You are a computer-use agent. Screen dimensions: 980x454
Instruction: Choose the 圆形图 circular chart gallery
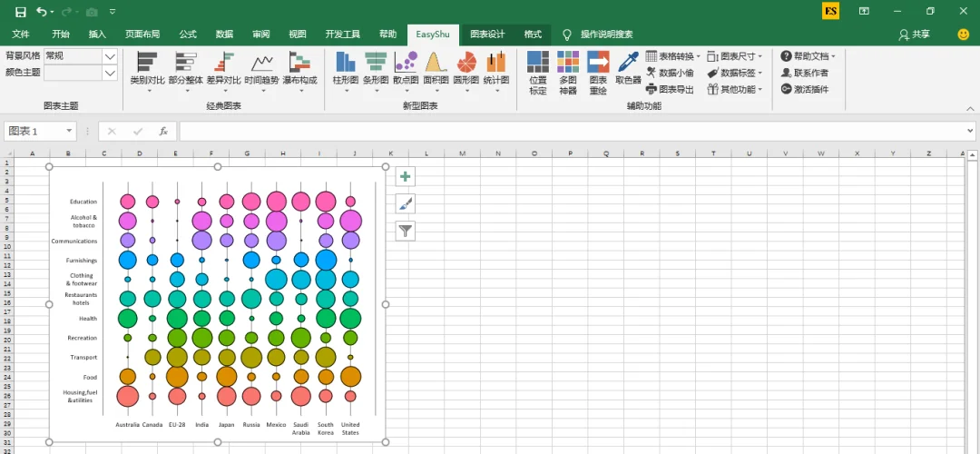coord(465,72)
